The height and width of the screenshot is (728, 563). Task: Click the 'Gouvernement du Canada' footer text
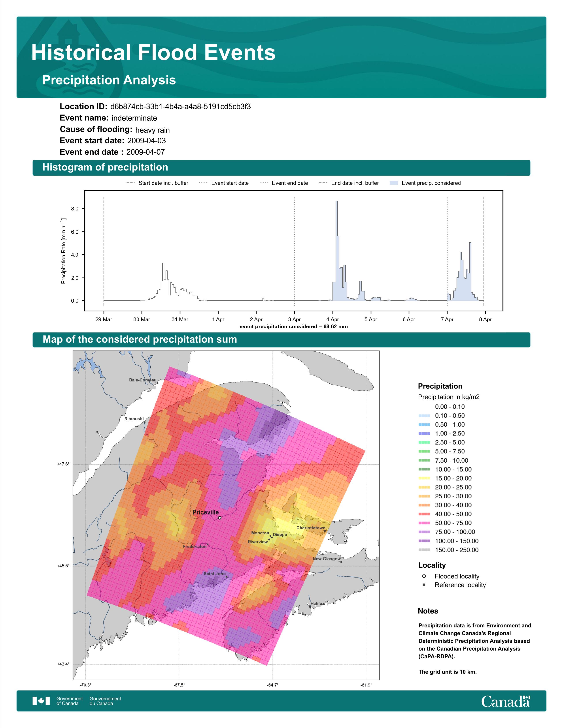[105, 701]
